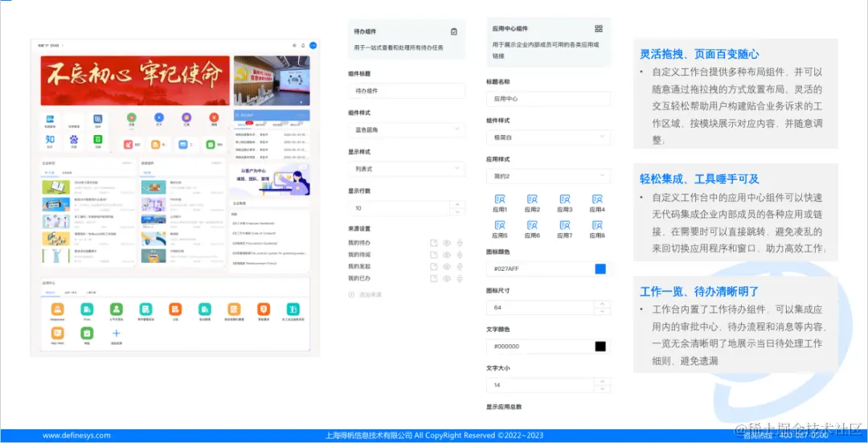Decrease the 图标尺寸 value with down arrow

602,311
